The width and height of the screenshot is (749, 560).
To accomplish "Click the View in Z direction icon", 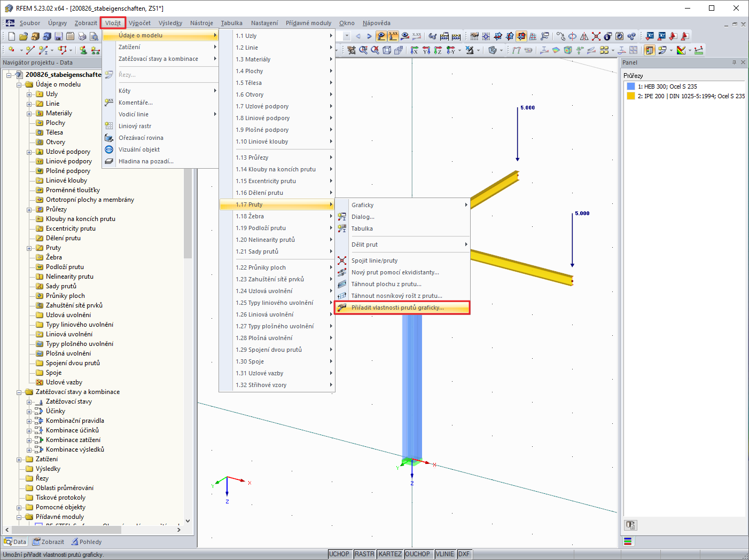I will [438, 50].
